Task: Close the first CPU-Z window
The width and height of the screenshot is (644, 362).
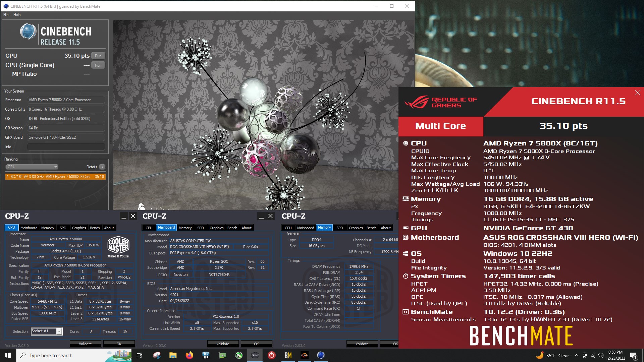Action: point(133,216)
